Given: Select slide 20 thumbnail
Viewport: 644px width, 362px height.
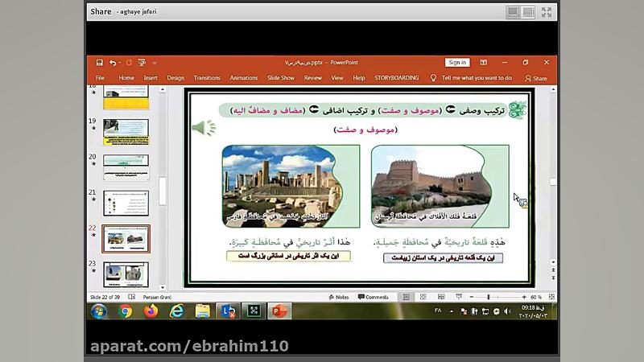Looking at the screenshot, I should (126, 167).
